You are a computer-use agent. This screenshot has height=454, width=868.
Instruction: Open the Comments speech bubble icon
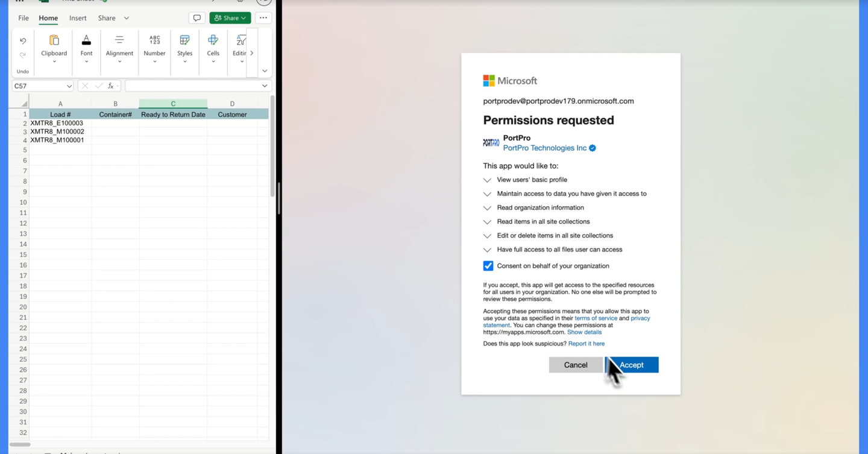click(197, 18)
